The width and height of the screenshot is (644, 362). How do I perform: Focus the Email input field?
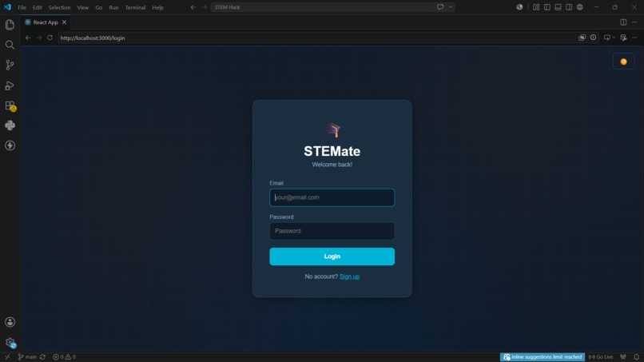click(x=332, y=197)
